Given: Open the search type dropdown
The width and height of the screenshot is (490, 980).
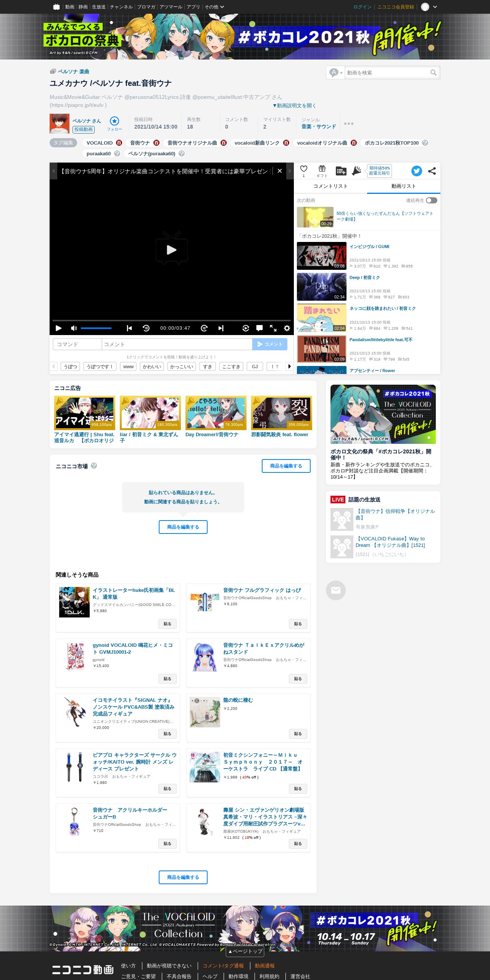Looking at the screenshot, I should coord(336,73).
